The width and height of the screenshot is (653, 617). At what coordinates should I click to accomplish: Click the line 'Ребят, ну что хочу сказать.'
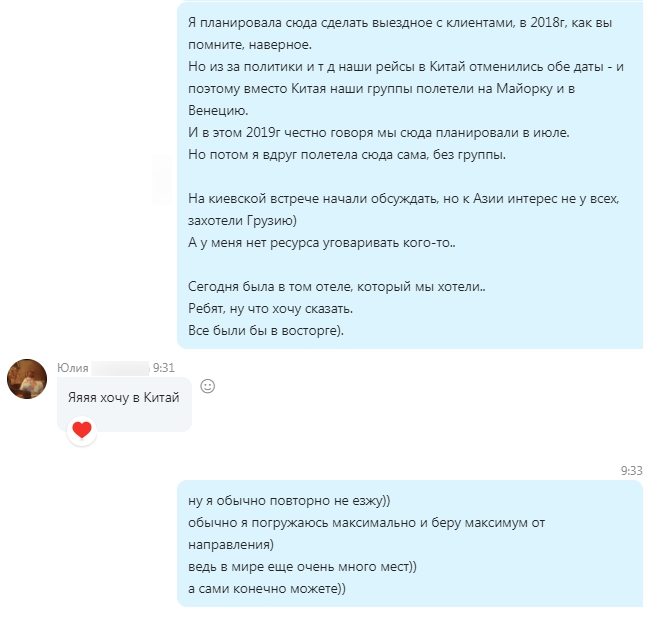[x=270, y=308]
